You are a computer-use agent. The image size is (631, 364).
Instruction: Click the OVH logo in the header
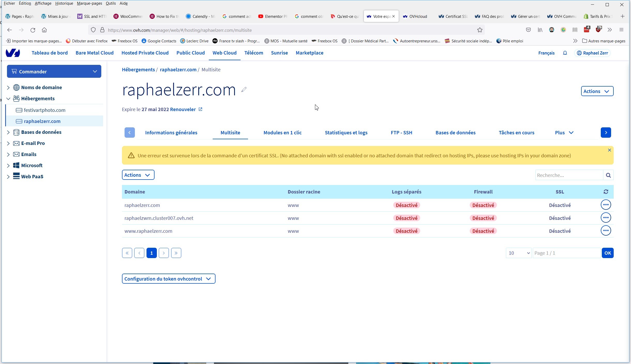coord(13,53)
